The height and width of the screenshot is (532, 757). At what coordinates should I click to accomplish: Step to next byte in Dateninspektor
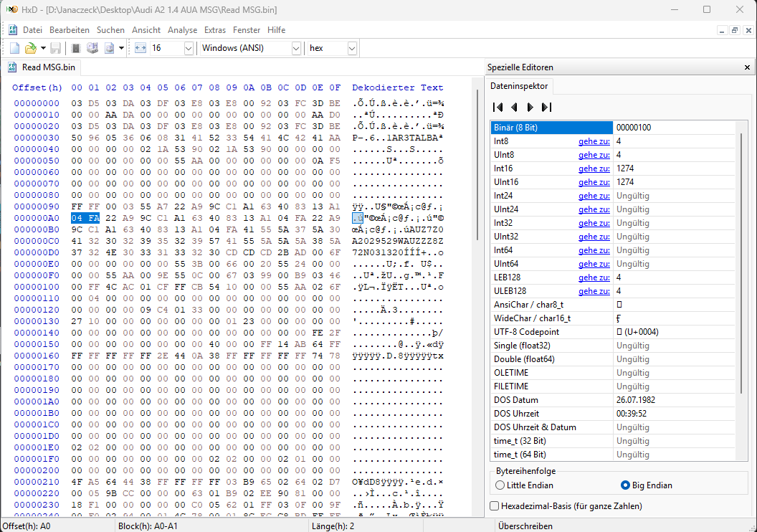[x=530, y=107]
